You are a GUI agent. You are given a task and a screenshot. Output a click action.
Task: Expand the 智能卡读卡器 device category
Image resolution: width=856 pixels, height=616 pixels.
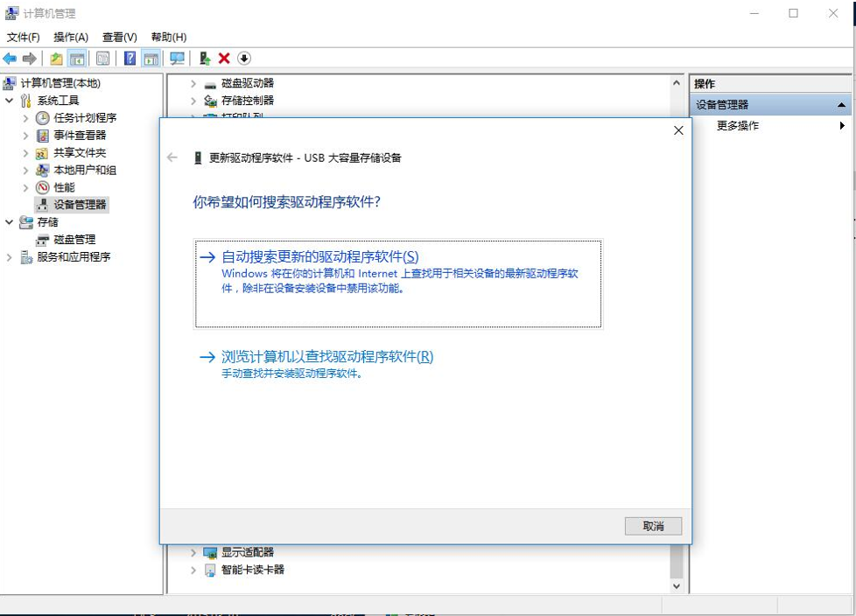pos(193,570)
